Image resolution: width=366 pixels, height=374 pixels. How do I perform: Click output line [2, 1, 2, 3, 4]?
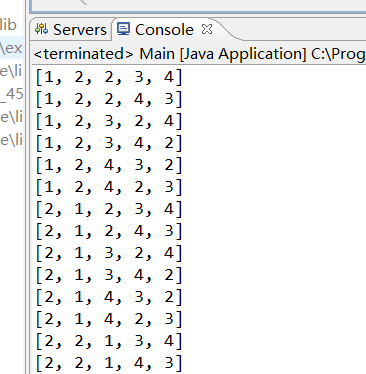coord(109,209)
